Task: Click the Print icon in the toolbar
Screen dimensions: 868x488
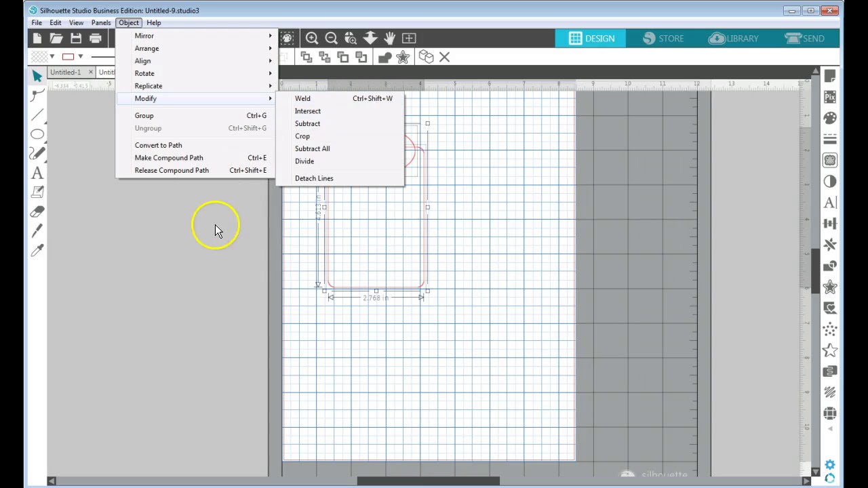Action: point(96,39)
